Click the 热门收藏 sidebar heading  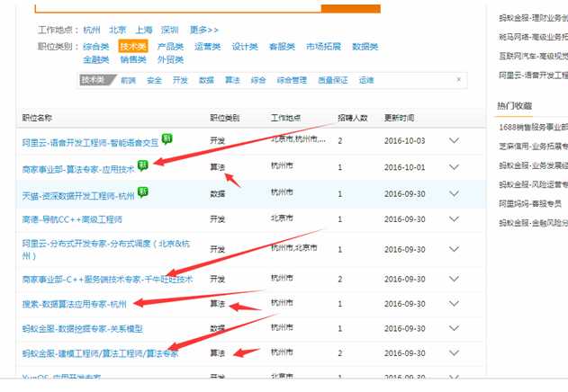514,106
